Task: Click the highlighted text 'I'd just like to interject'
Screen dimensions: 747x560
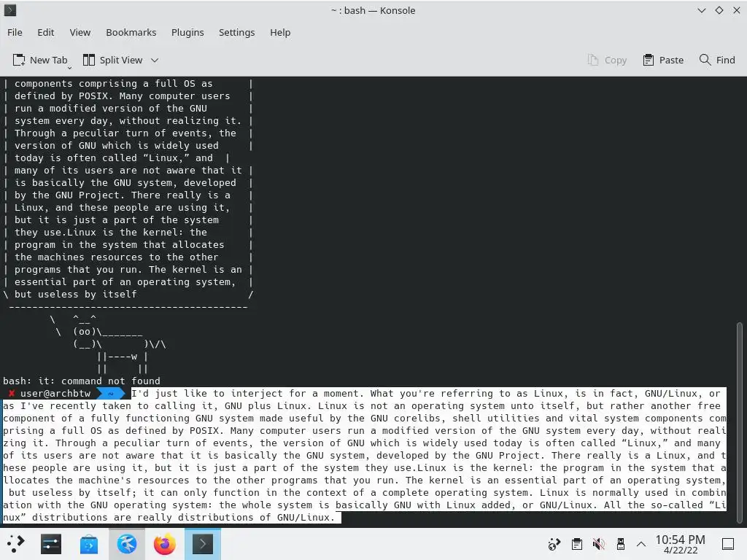Action: click(x=207, y=393)
